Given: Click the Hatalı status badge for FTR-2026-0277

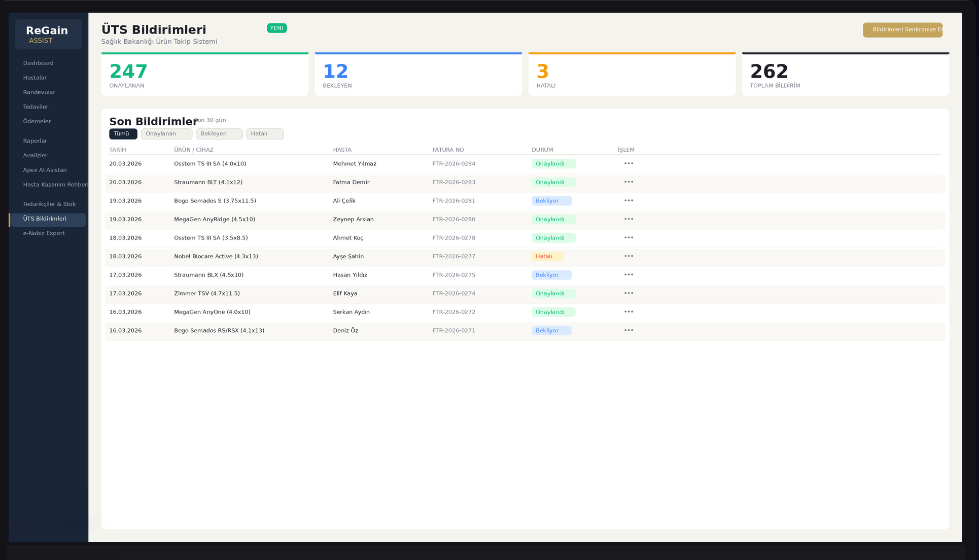Looking at the screenshot, I should tap(547, 257).
